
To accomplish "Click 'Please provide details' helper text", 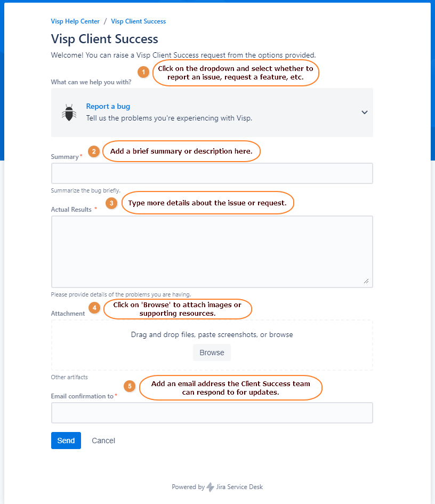I will click(x=121, y=294).
